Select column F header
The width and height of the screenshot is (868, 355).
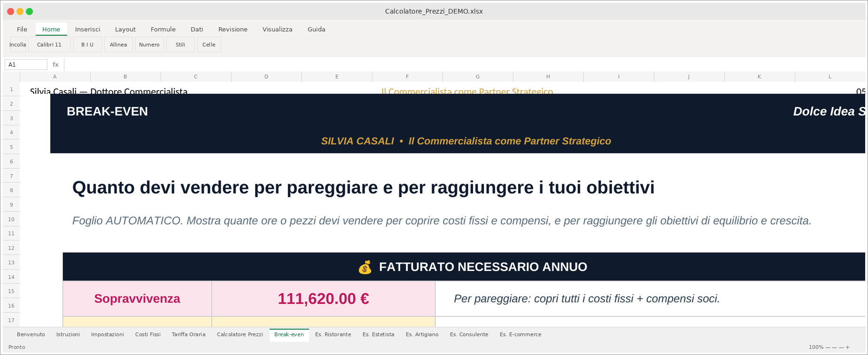(x=407, y=77)
